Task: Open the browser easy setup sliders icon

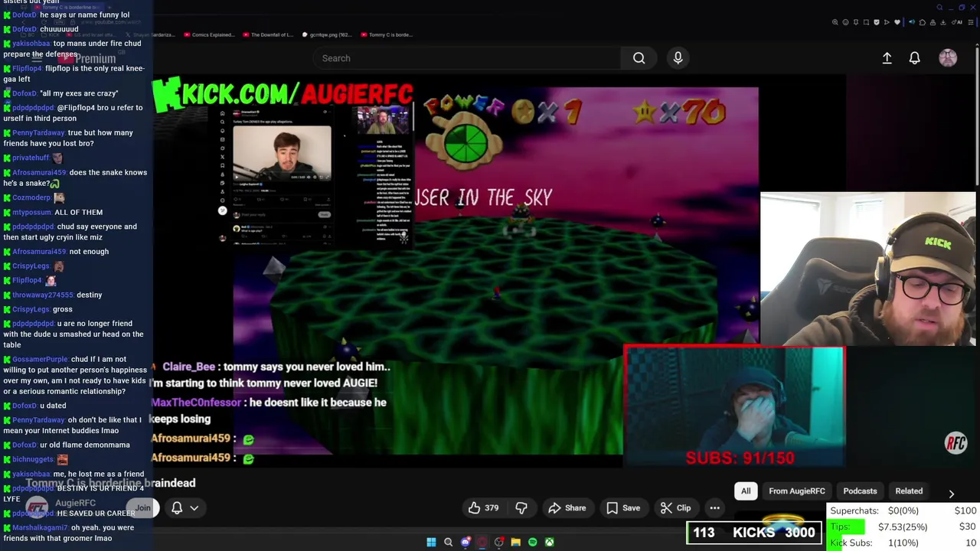Action: pyautogui.click(x=970, y=22)
